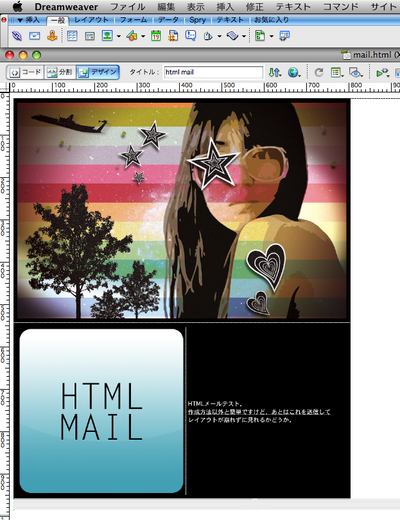Open the テキスト menu in menu bar
Viewport: 400px width, 520px height.
pos(293,7)
